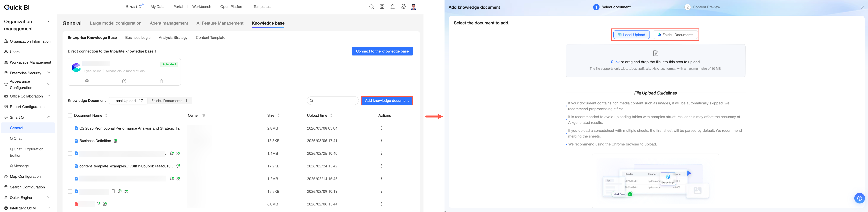Expand Enterprise Security menu
868x212 pixels.
pos(49,73)
